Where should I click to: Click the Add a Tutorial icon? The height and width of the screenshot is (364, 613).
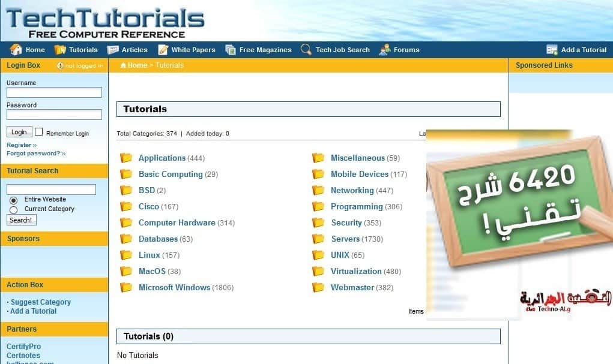[x=552, y=50]
